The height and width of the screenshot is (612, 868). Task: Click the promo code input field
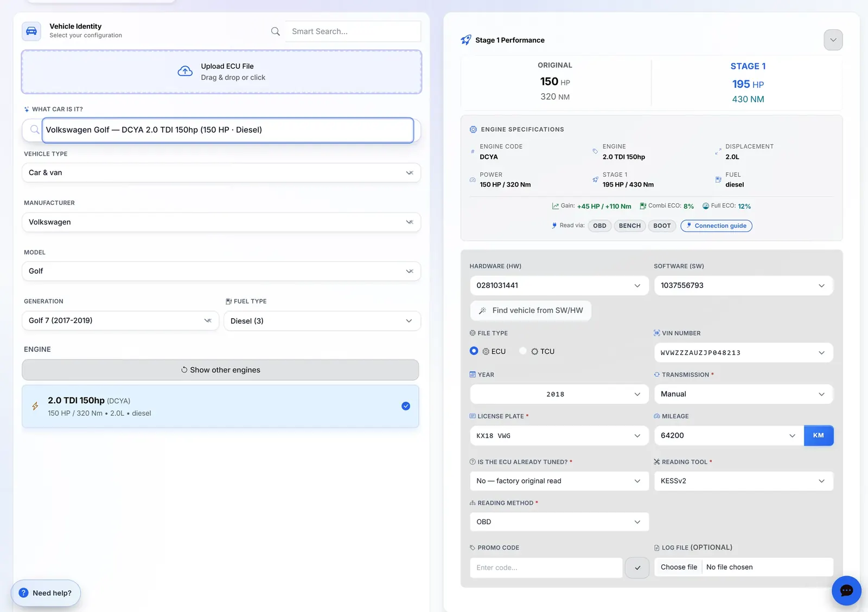click(546, 568)
